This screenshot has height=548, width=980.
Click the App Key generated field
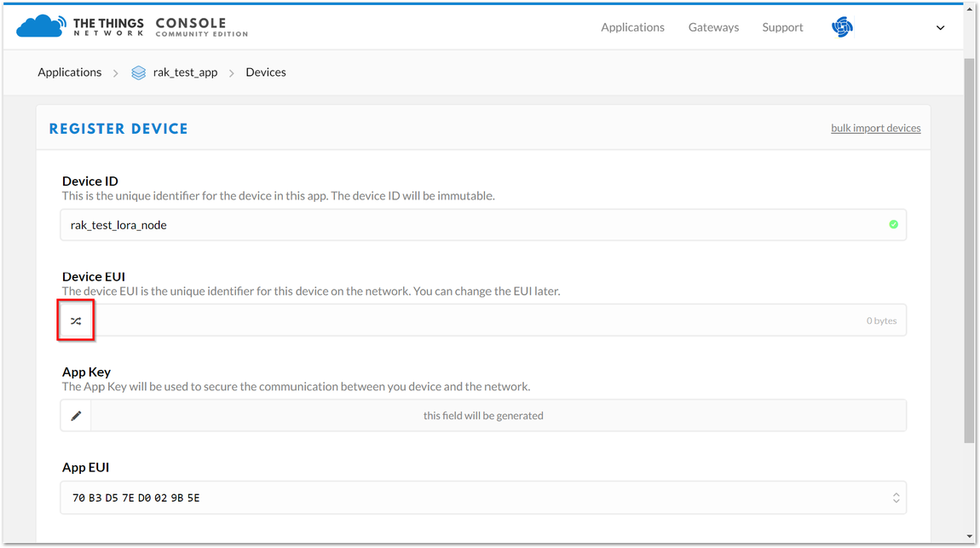(x=499, y=416)
